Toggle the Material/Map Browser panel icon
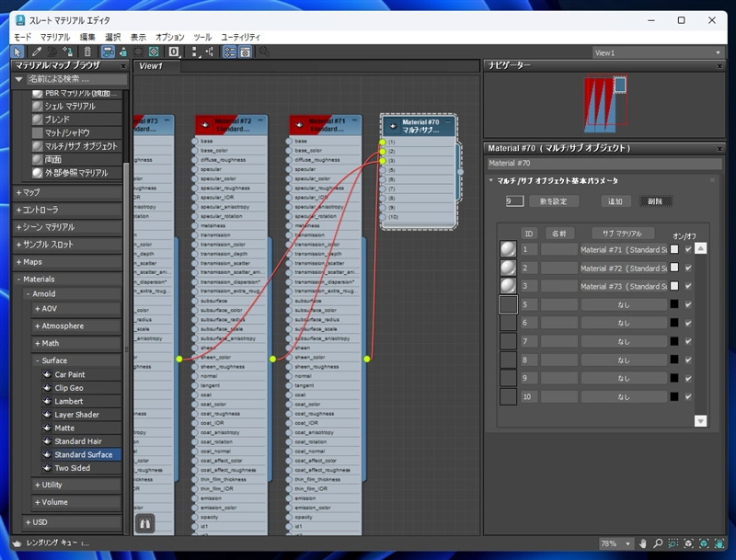736x560 pixels. (x=229, y=51)
